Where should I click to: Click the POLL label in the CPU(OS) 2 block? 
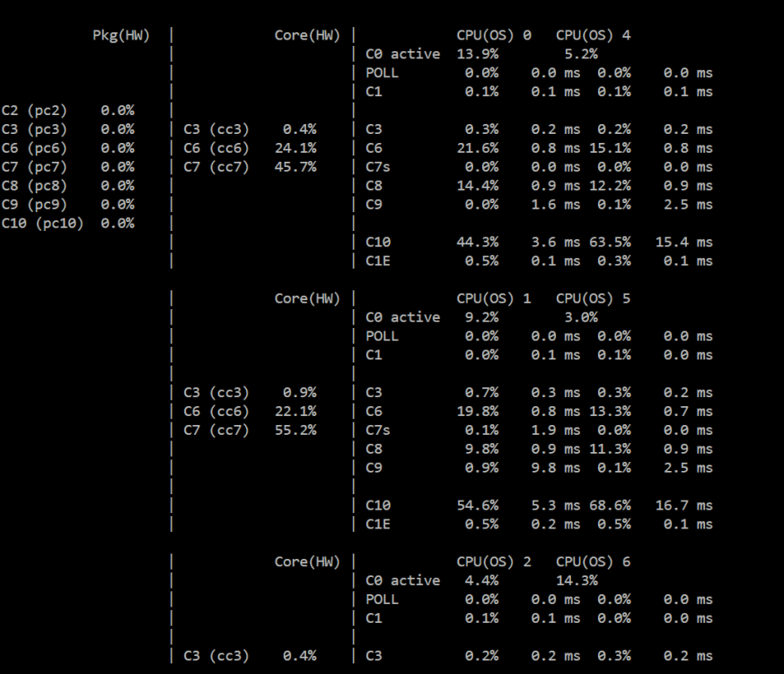pos(382,599)
